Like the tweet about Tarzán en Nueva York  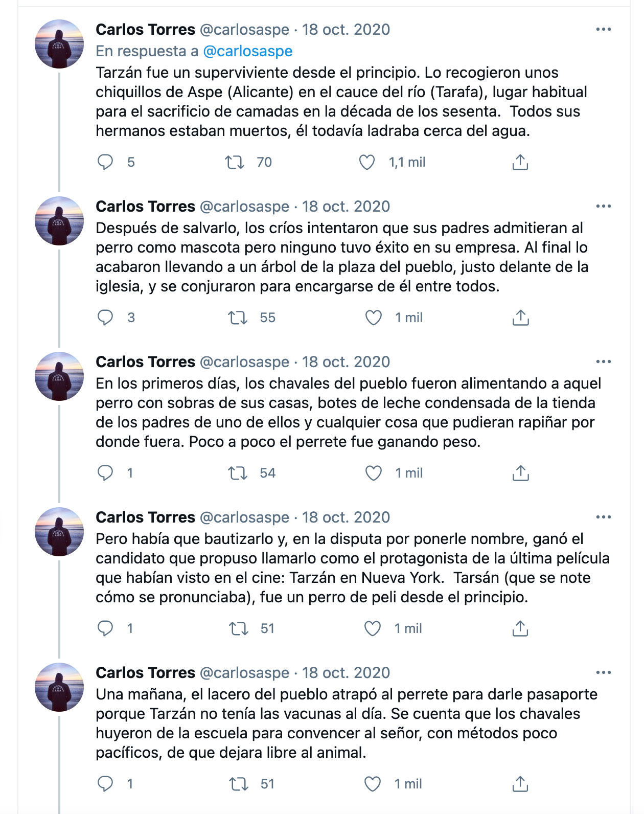(x=372, y=628)
